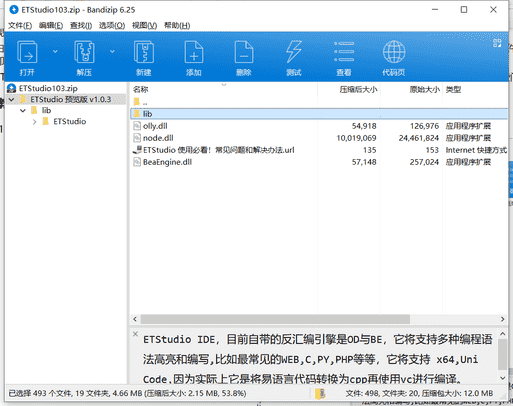Click the comment panel scroll up arrow

[x=502, y=334]
